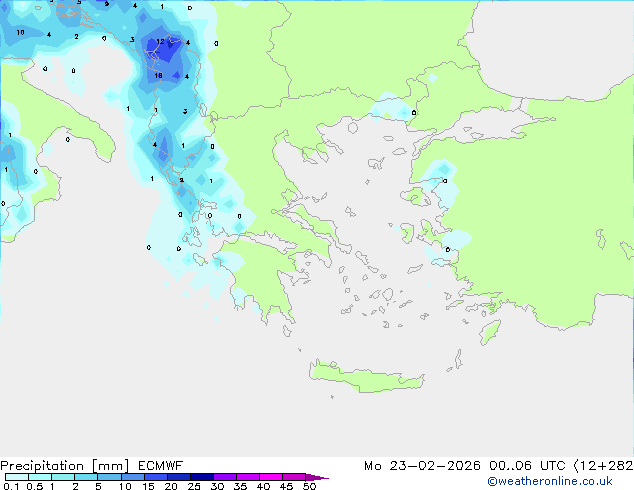This screenshot has height=490, width=634.
Task: Click the legend label '30'
Action: tap(217, 486)
